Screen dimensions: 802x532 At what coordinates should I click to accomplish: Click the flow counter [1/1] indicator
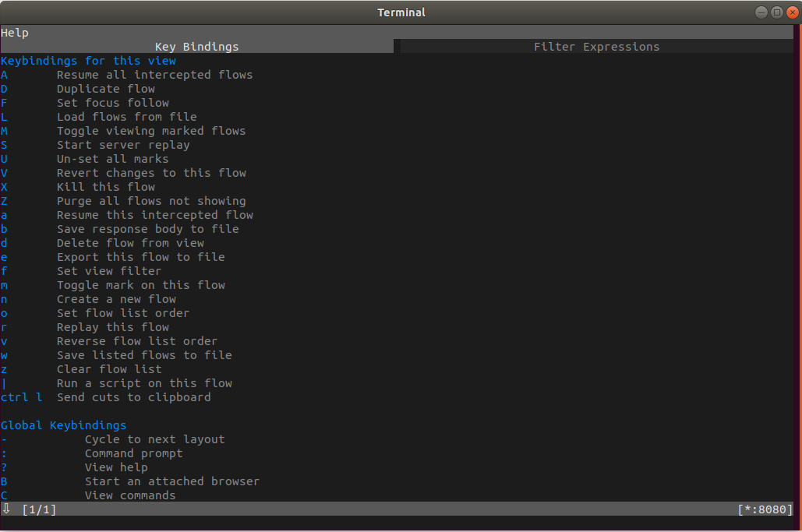tap(36, 509)
